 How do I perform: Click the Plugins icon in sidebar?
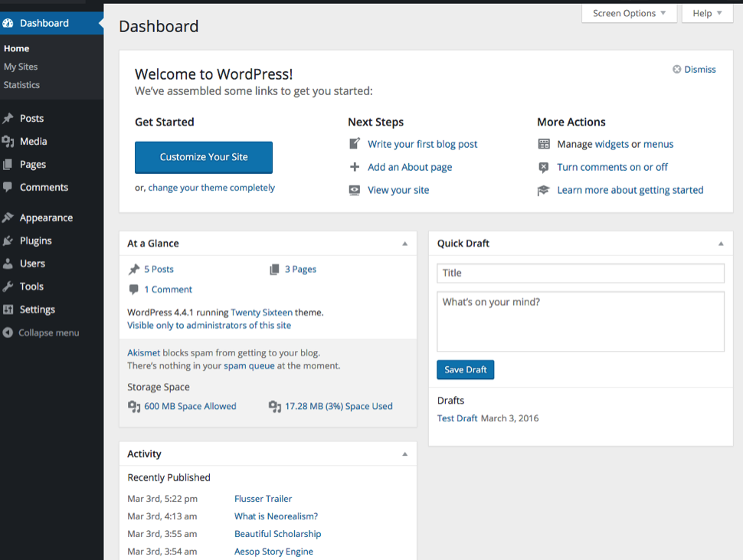[8, 241]
